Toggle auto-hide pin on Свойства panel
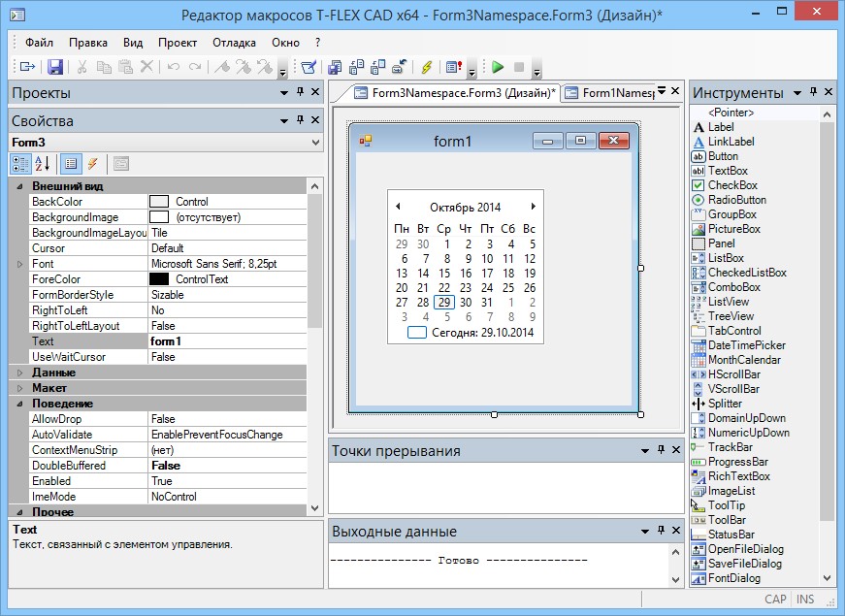The height and width of the screenshot is (616, 845). [x=300, y=120]
